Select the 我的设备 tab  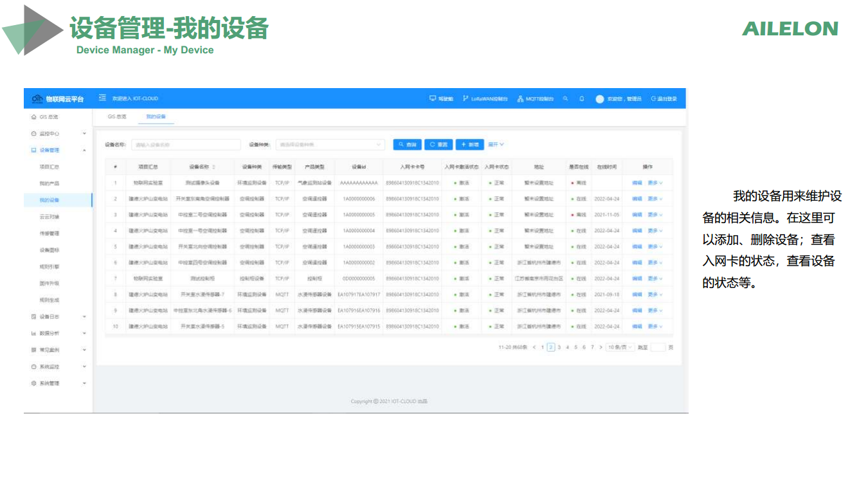coord(156,117)
